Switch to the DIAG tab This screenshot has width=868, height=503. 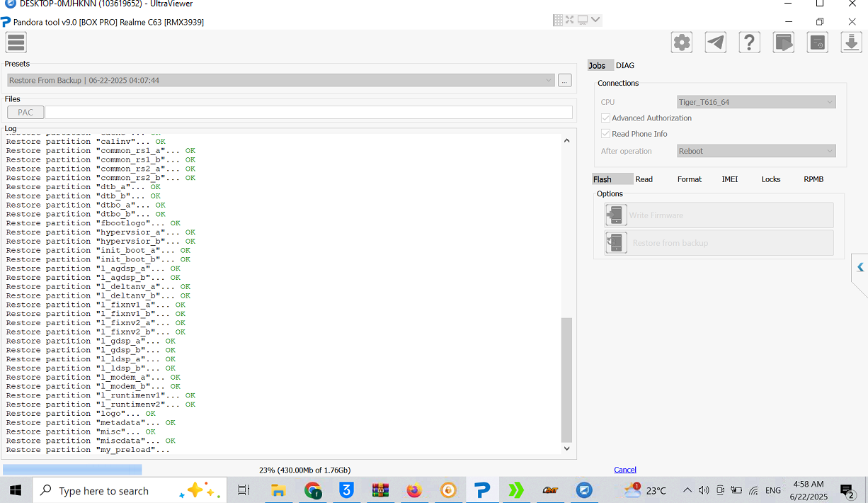[625, 65]
